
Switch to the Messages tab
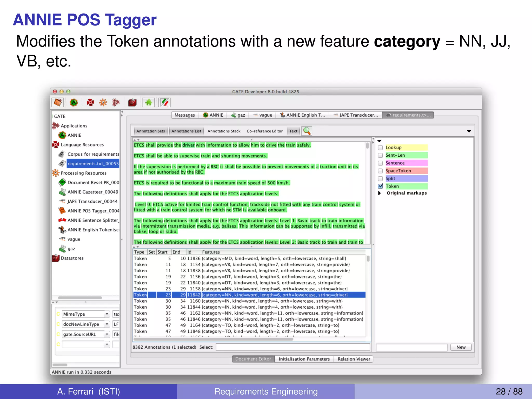pyautogui.click(x=185, y=115)
